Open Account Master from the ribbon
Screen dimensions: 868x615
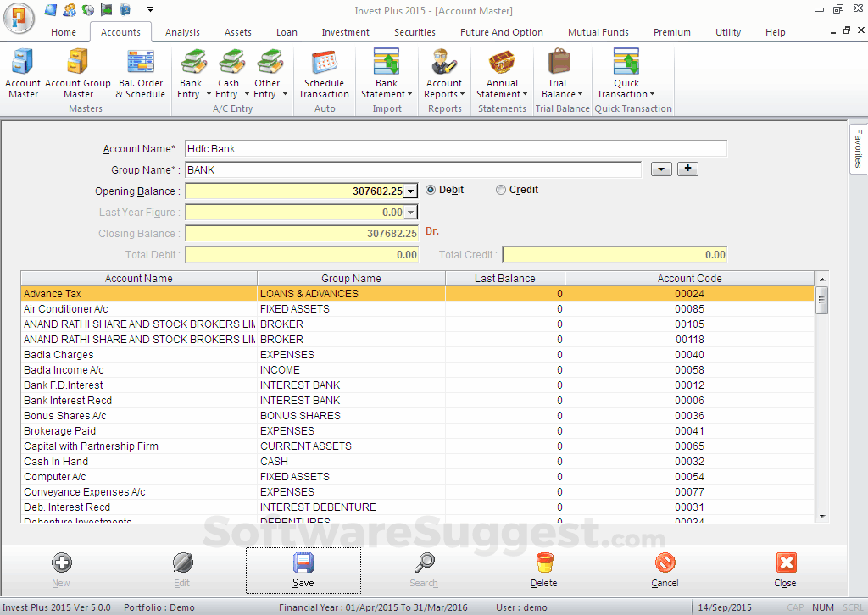(23, 74)
